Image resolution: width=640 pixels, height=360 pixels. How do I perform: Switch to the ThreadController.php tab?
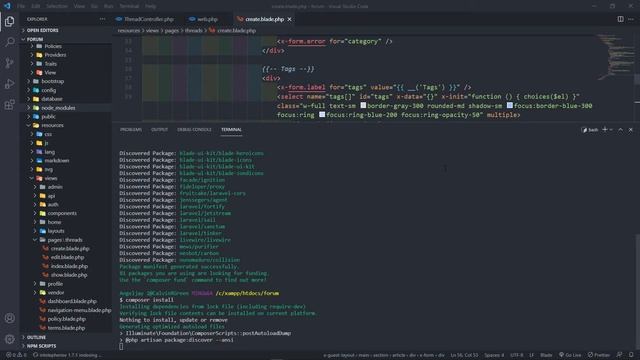[x=145, y=19]
